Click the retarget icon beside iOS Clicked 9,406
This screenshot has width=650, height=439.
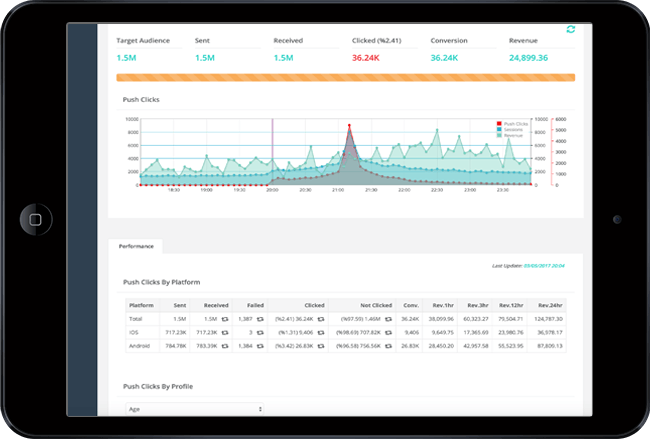321,332
